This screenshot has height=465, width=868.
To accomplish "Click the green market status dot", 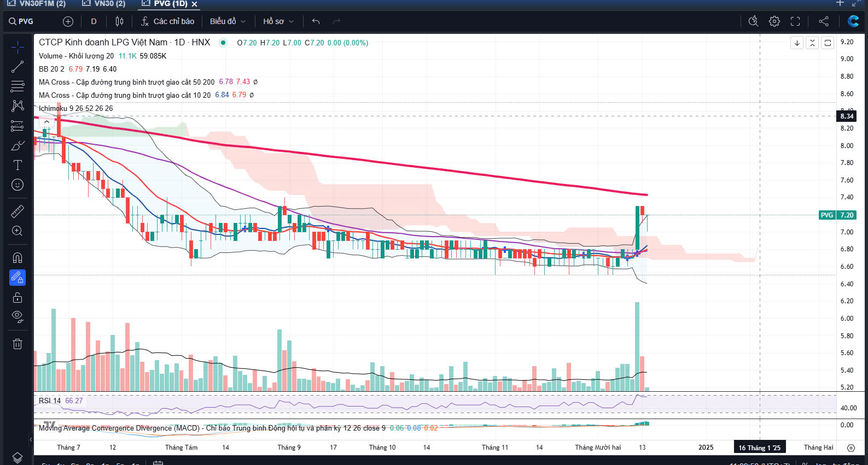I will 223,43.
